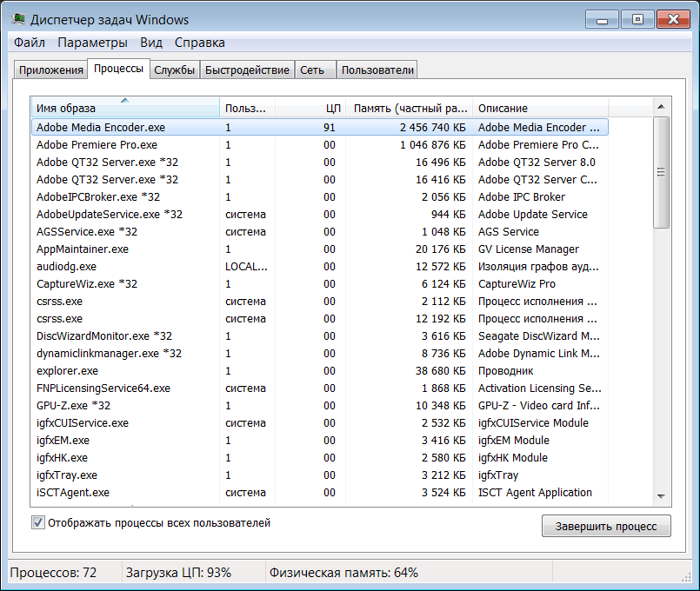The image size is (700, 591).
Task: Switch to the Быстродействие tab
Action: [247, 70]
